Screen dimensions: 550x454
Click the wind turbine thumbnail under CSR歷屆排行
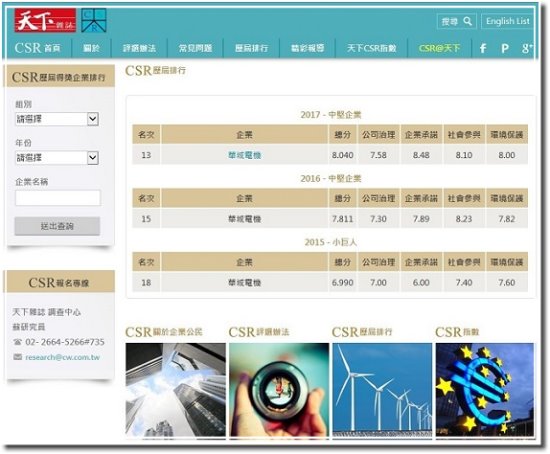(x=382, y=390)
